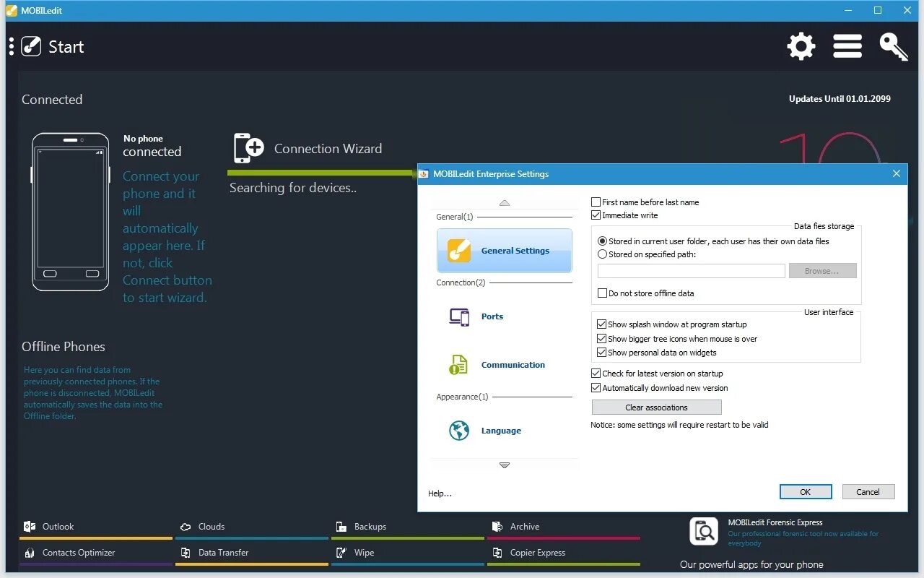Click the Connection Wizard phone-plus icon
Screen dimensions: 924x578
[x=249, y=148]
